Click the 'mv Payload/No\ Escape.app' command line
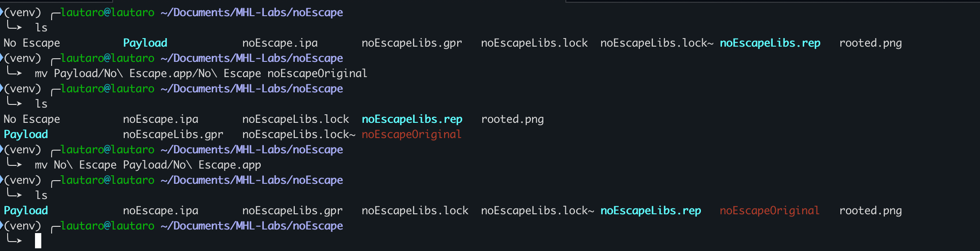 coord(201,74)
